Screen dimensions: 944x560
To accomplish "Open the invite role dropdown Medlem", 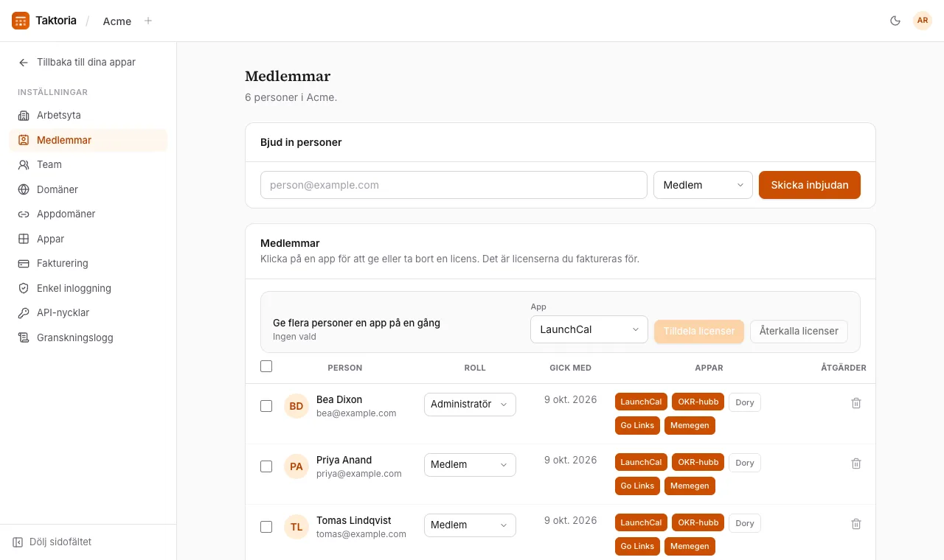I will pos(703,185).
